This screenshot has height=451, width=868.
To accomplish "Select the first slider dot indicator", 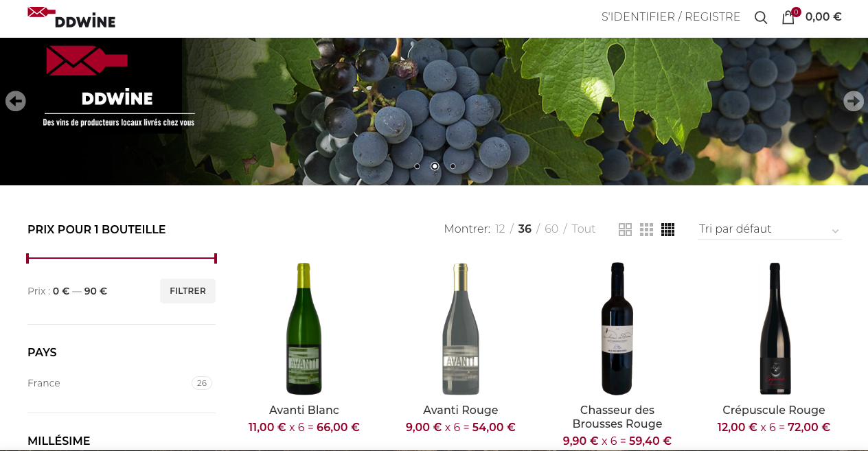I will (x=417, y=166).
